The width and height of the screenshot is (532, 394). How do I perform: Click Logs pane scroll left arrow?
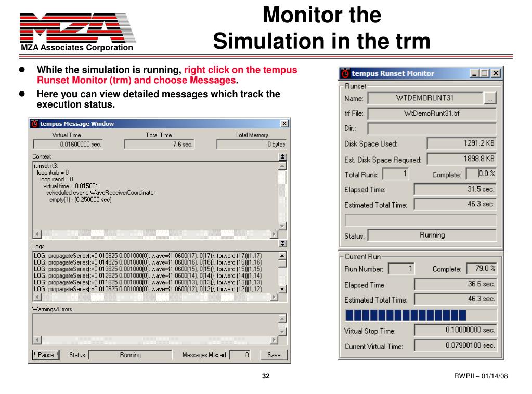click(x=37, y=297)
